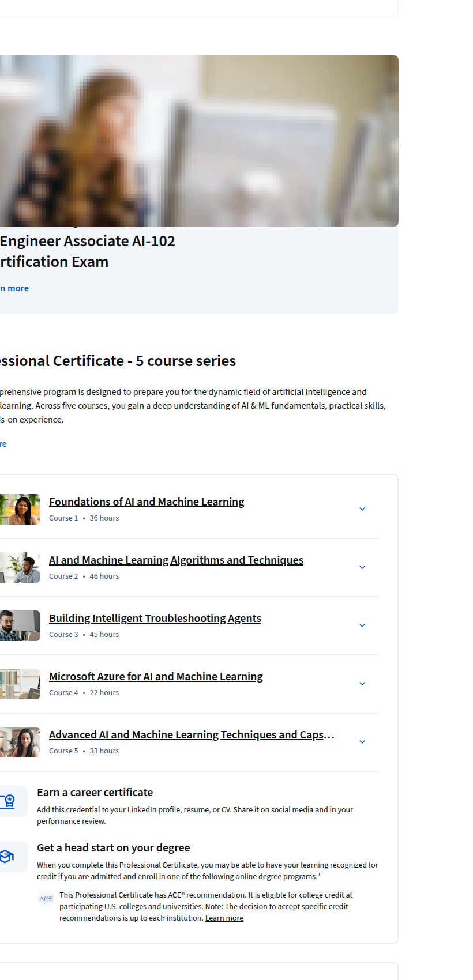Expand Building Intelligent Troubleshooting Agents chevron
This screenshot has width=473, height=980.
(362, 625)
